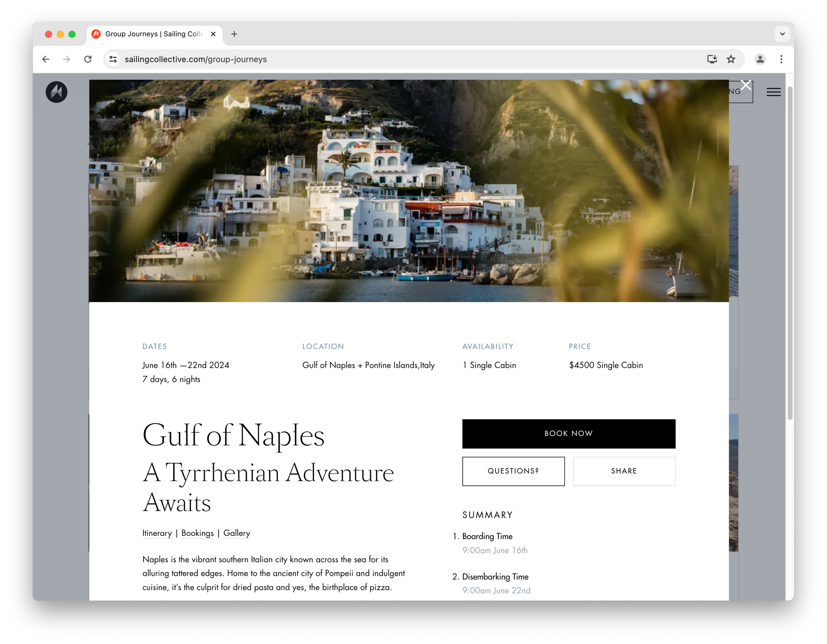Open the Gallery link

tap(236, 533)
